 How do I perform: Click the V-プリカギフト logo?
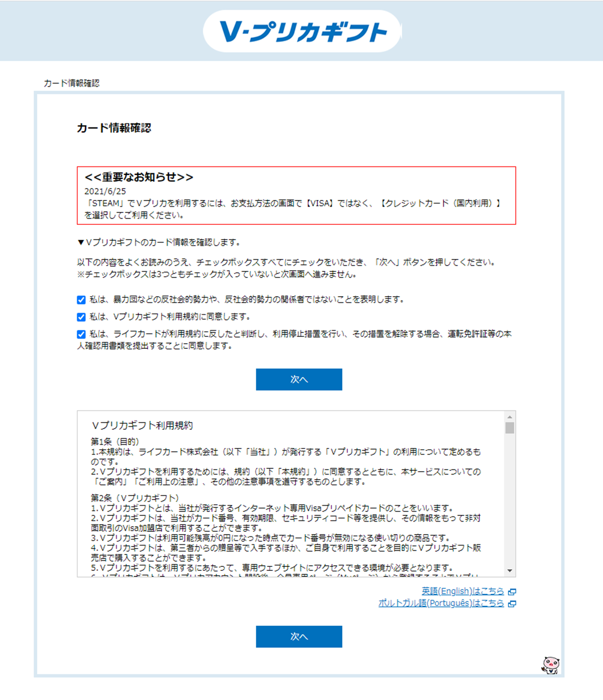tap(302, 32)
